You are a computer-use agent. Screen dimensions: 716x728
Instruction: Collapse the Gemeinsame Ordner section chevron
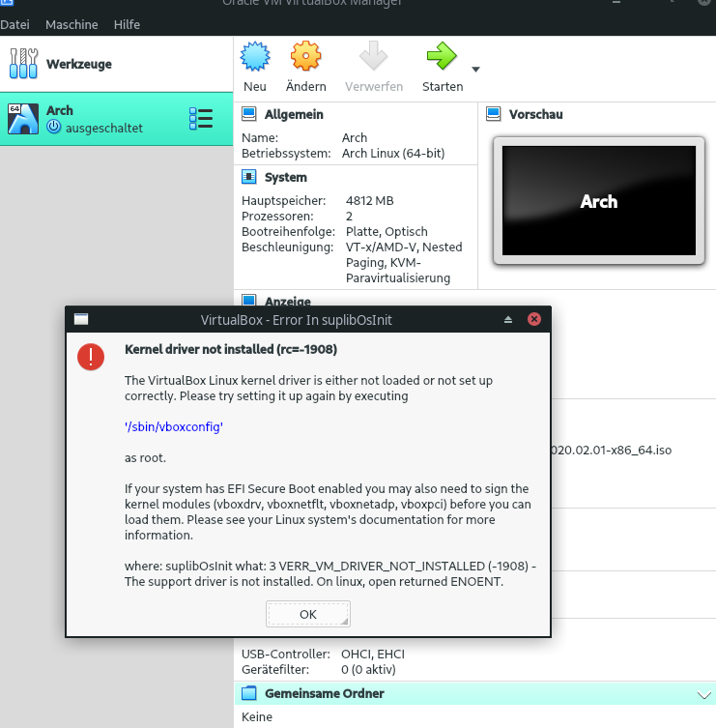[702, 694]
